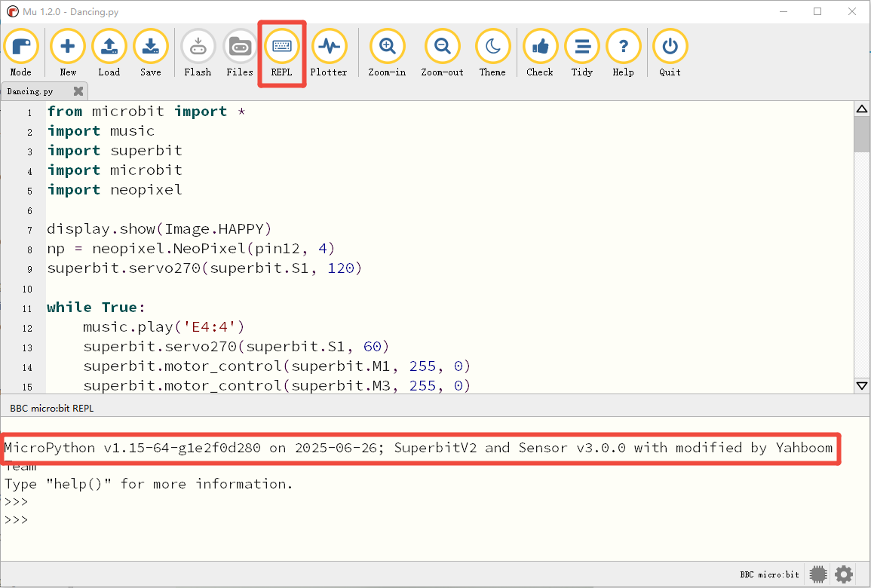This screenshot has width=871, height=588.
Task: Click the 'np = neopixel.NeoPixel(pin12, 4)' line
Action: tap(191, 249)
